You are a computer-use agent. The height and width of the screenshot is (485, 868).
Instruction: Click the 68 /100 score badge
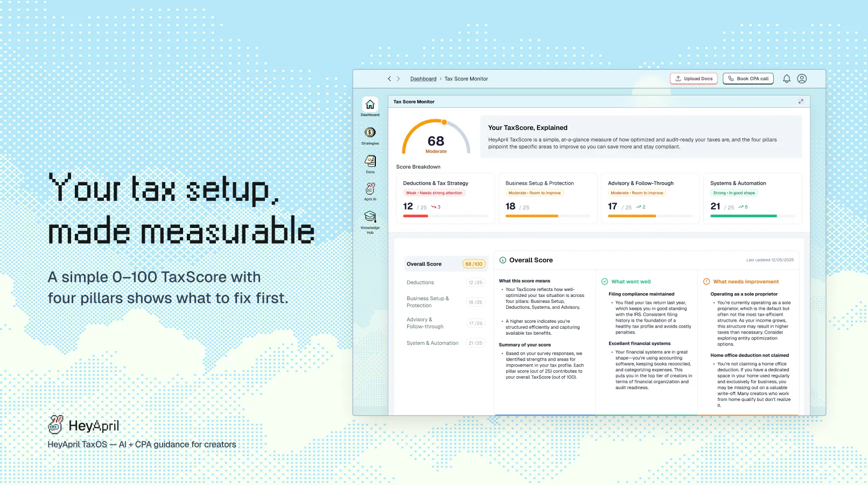(x=474, y=264)
